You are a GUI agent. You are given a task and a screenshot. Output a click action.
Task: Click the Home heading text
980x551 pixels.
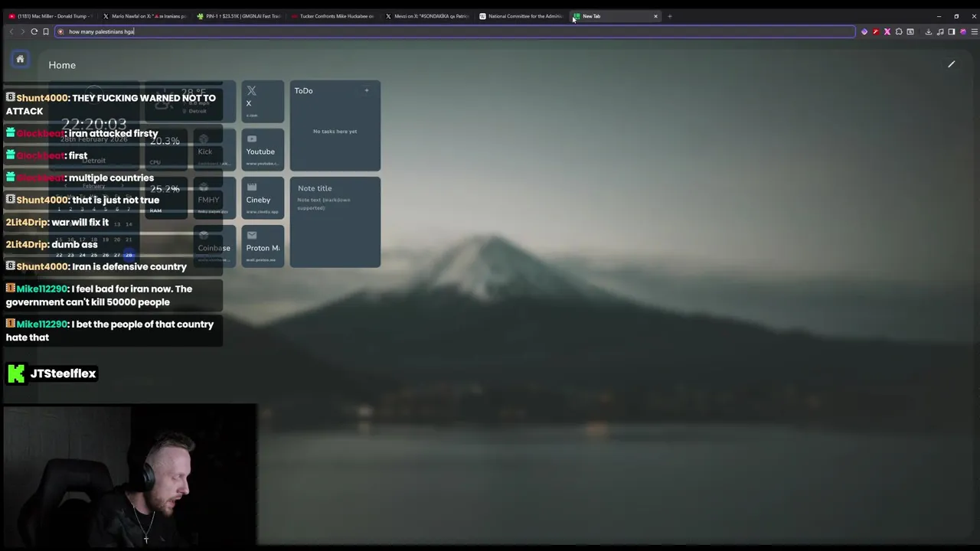pyautogui.click(x=62, y=65)
